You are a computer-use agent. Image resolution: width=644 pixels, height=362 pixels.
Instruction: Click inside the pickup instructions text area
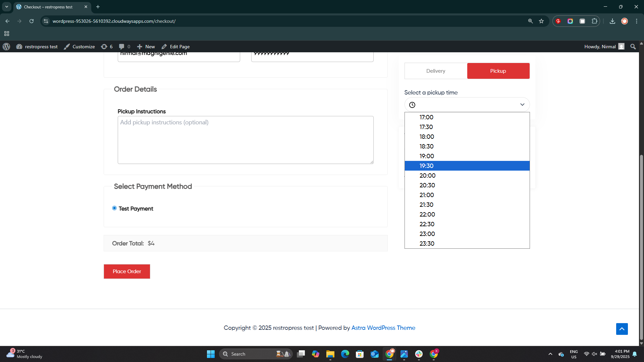coord(245,140)
